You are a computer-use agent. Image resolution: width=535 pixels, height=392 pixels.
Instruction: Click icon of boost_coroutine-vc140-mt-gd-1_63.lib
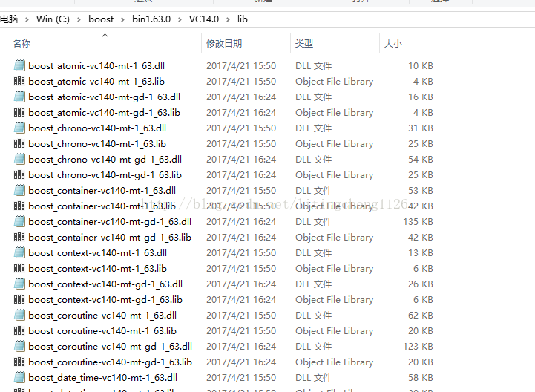(19, 362)
